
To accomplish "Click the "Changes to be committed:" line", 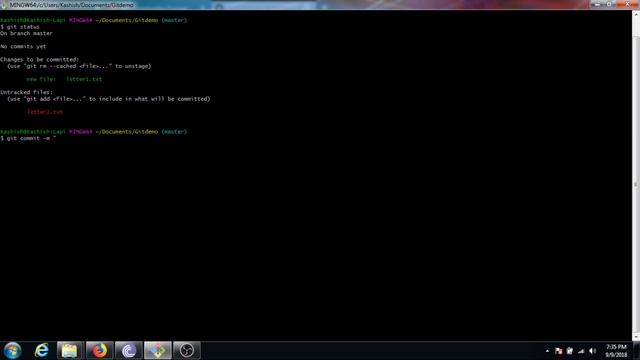I will pos(40,60).
